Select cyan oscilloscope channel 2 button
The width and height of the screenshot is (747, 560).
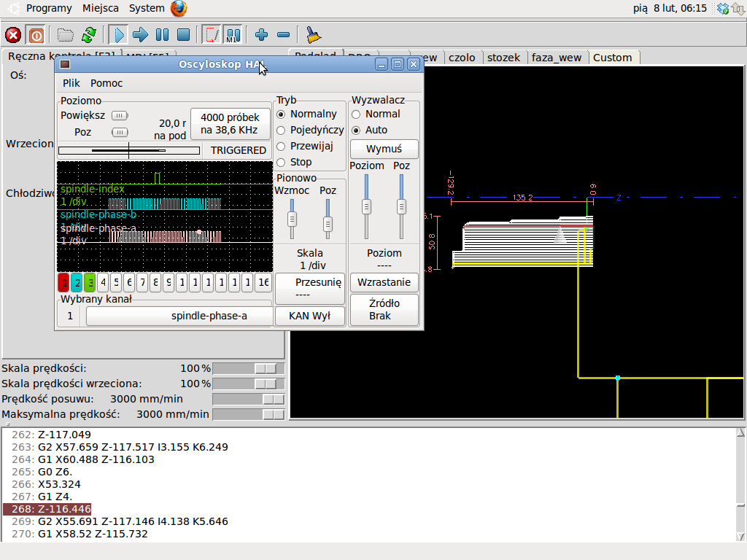pos(77,282)
